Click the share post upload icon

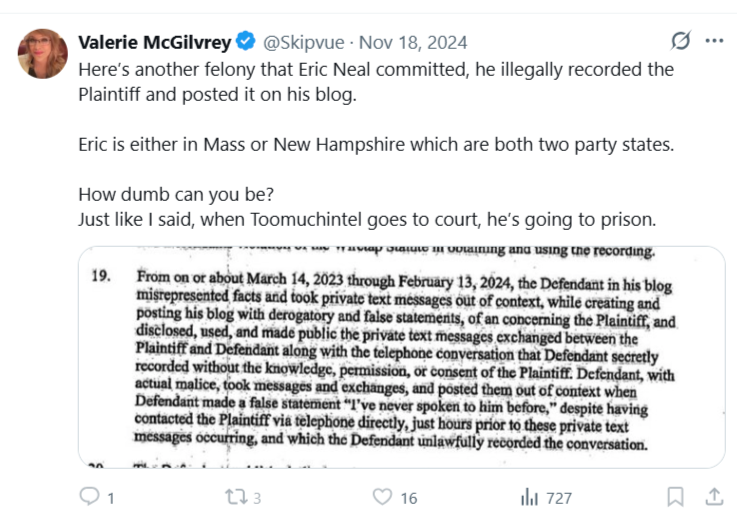[714, 496]
